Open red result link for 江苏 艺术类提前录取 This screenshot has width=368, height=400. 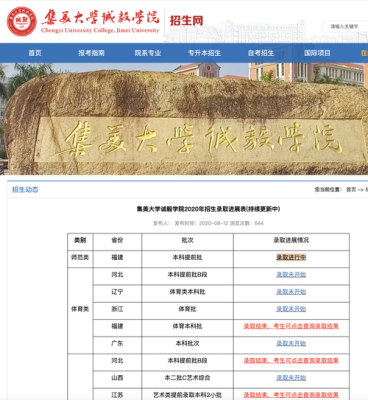[x=291, y=395]
